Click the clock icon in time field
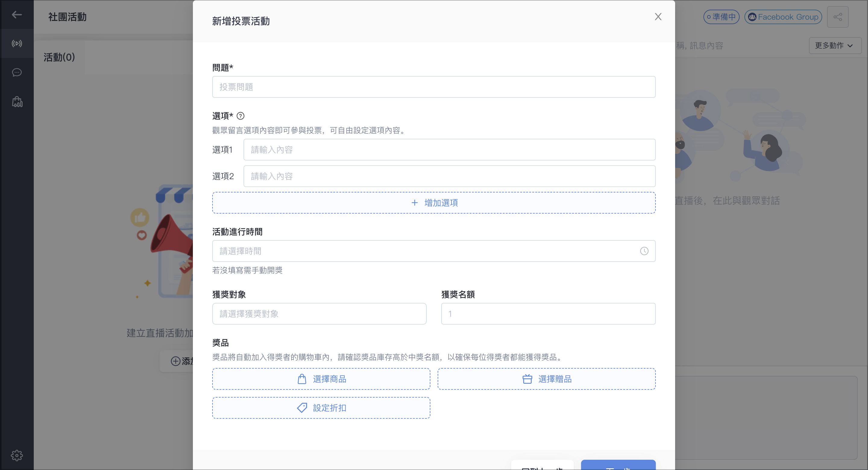 [x=644, y=251]
